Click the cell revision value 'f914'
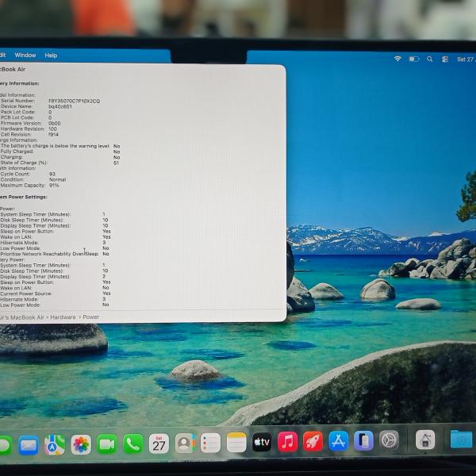This screenshot has height=476, width=476. [53, 135]
